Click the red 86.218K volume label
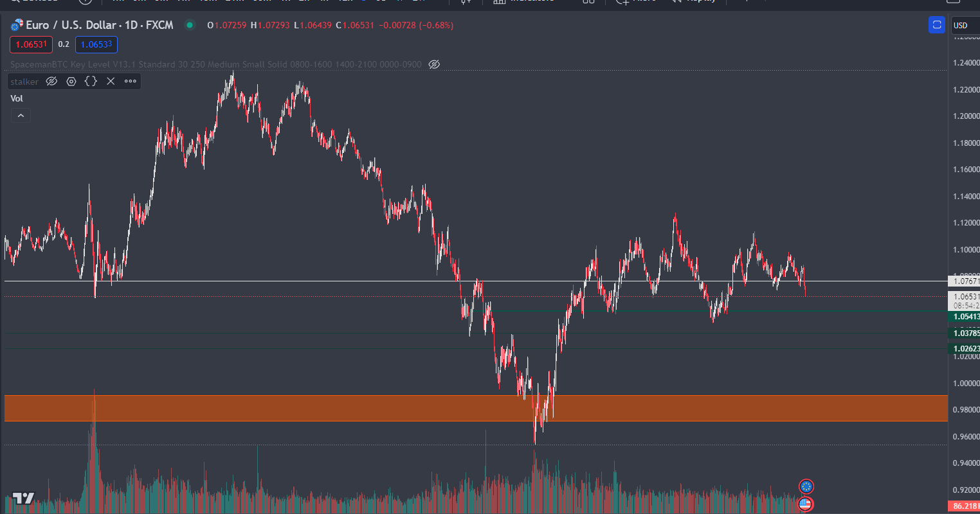The width and height of the screenshot is (980, 514). pos(964,506)
